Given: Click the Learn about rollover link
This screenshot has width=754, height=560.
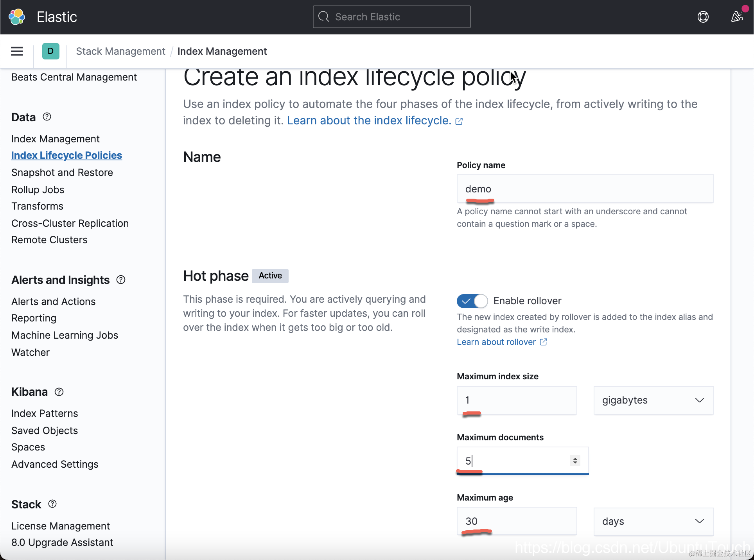Looking at the screenshot, I should (x=496, y=342).
